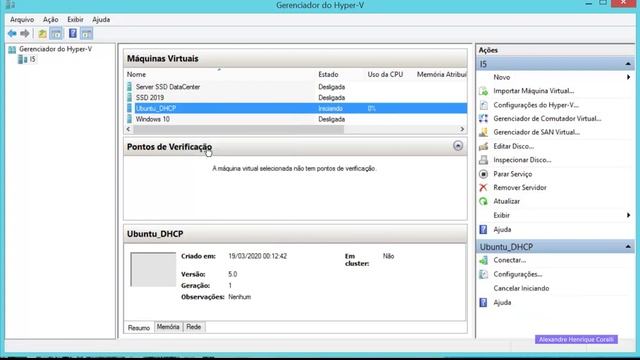Click the red Remover Servidor icon
The height and width of the screenshot is (360, 640).
[484, 187]
